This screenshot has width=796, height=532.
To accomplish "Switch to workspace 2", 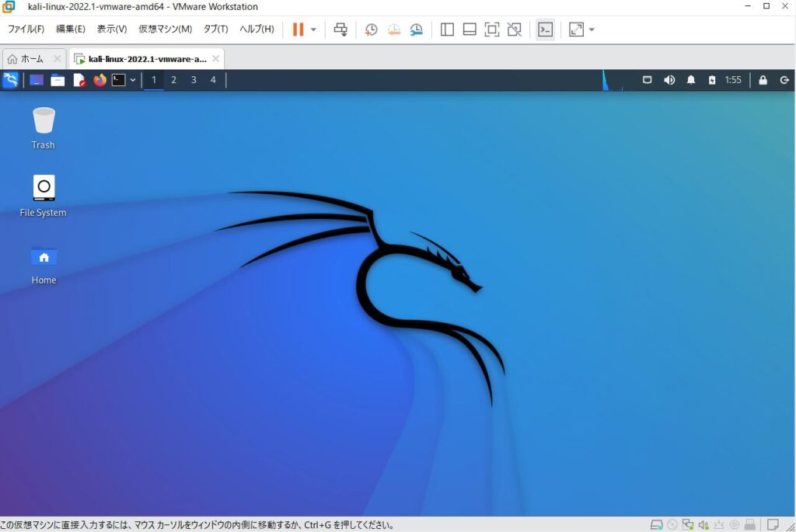I will click(173, 80).
